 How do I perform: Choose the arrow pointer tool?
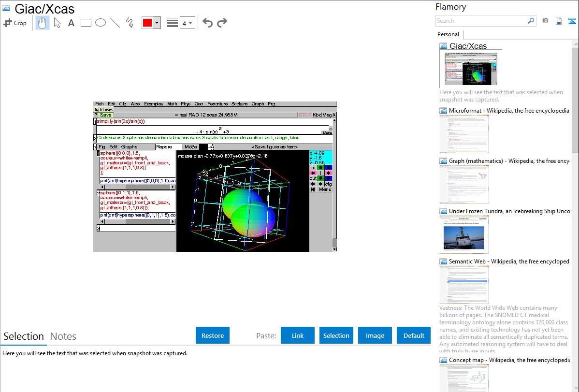[x=57, y=23]
